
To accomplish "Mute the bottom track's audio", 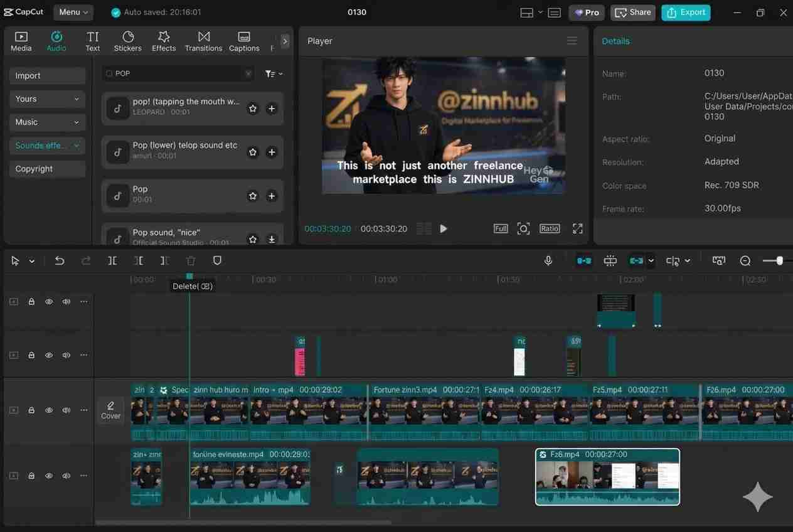I will pyautogui.click(x=67, y=476).
